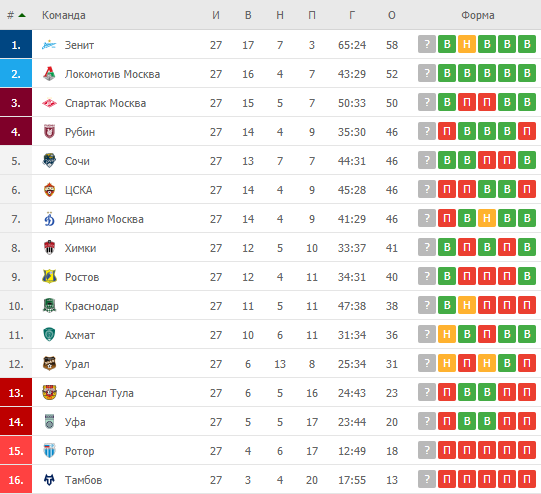Click the Форма column header
This screenshot has width=541, height=494.
[x=478, y=15]
